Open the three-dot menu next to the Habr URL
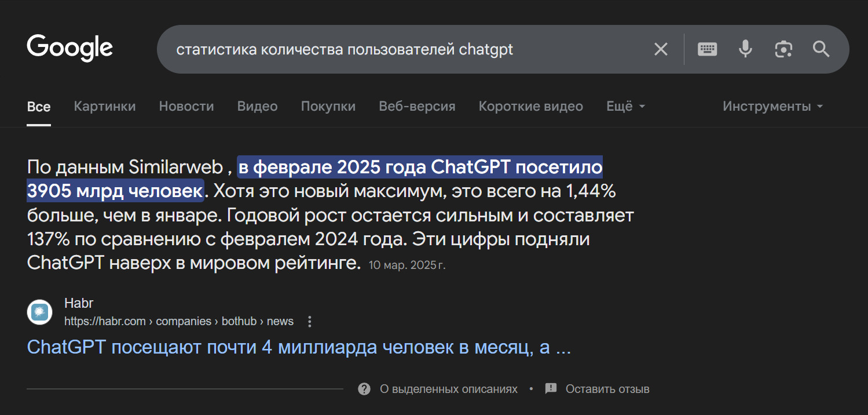 point(310,321)
